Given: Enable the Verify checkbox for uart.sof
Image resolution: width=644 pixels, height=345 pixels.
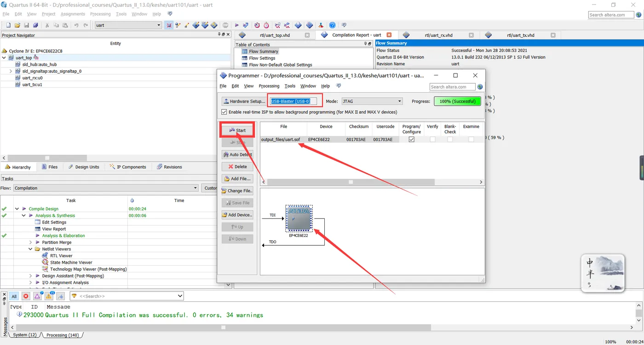Looking at the screenshot, I should [432, 139].
